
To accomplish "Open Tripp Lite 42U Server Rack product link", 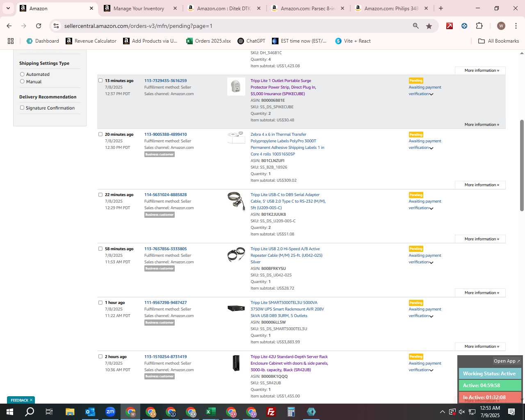I will point(289,363).
